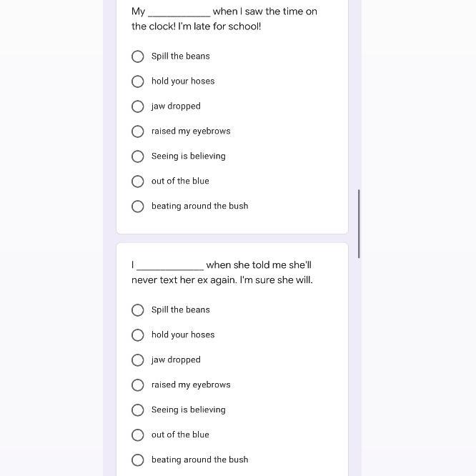
Task: Mark 'out of the blue' for the clock question
Action: 138,182
